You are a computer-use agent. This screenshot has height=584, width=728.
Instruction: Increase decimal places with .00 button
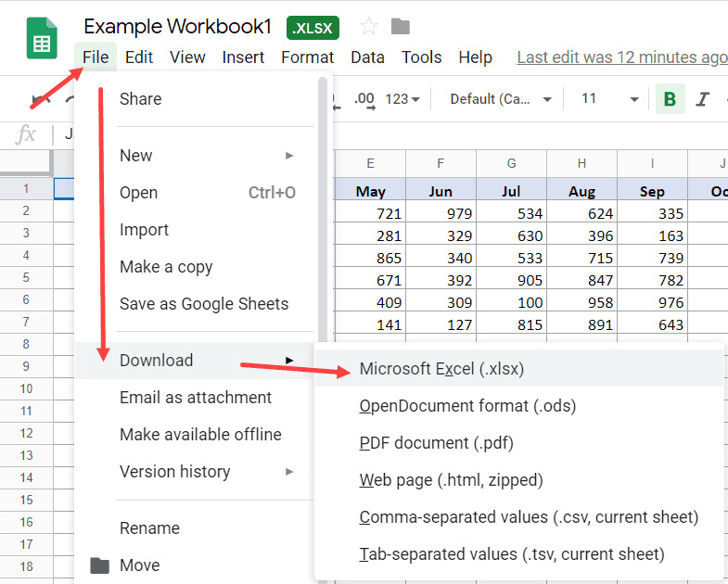pos(364,100)
